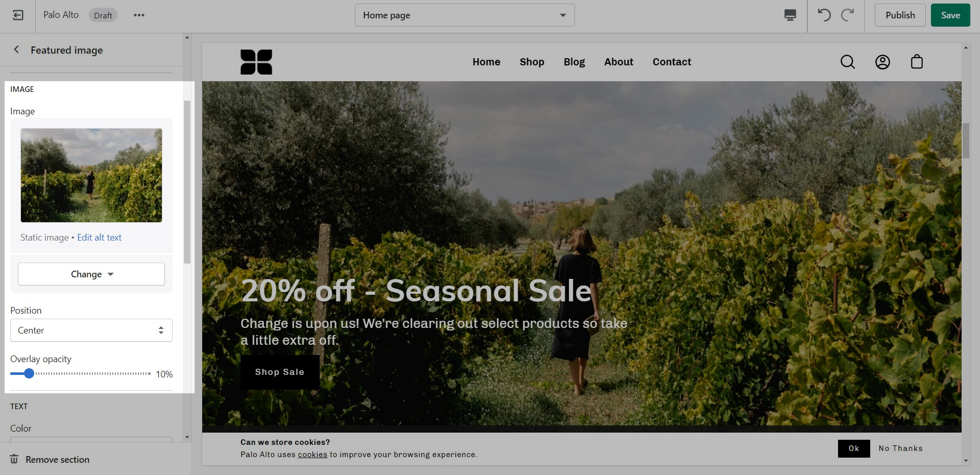Adjust the Overlay opacity slider handle
This screenshot has width=980, height=475.
(29, 373)
